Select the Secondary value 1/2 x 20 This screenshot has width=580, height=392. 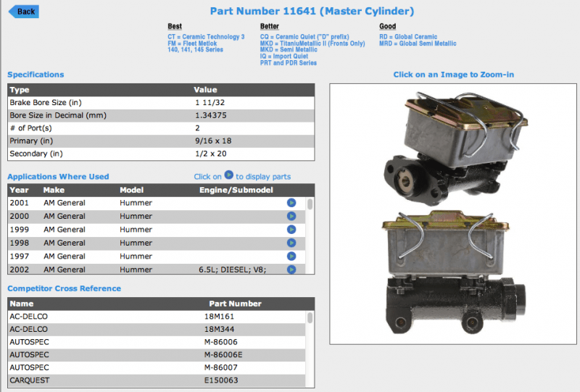[x=210, y=154]
